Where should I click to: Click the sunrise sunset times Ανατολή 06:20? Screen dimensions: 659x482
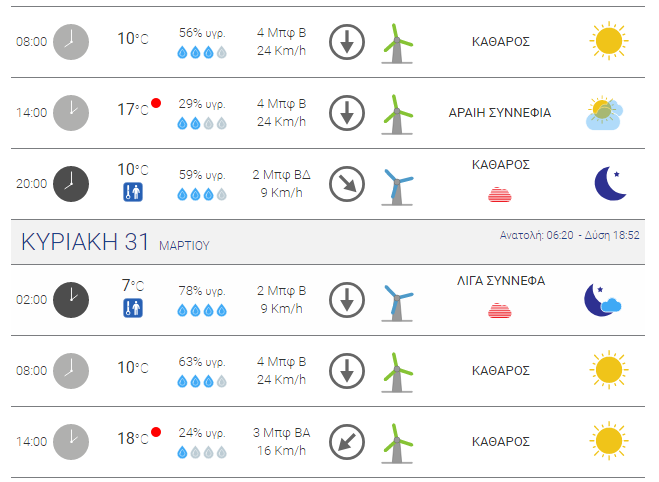(569, 235)
